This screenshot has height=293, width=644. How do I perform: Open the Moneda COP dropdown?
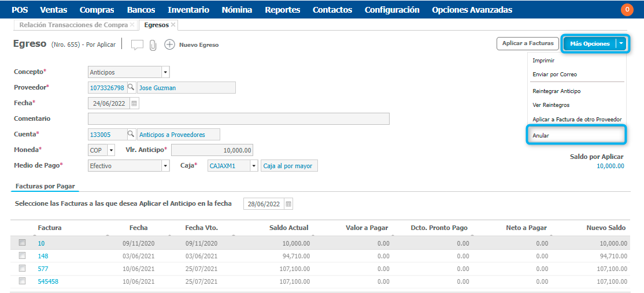coord(111,150)
